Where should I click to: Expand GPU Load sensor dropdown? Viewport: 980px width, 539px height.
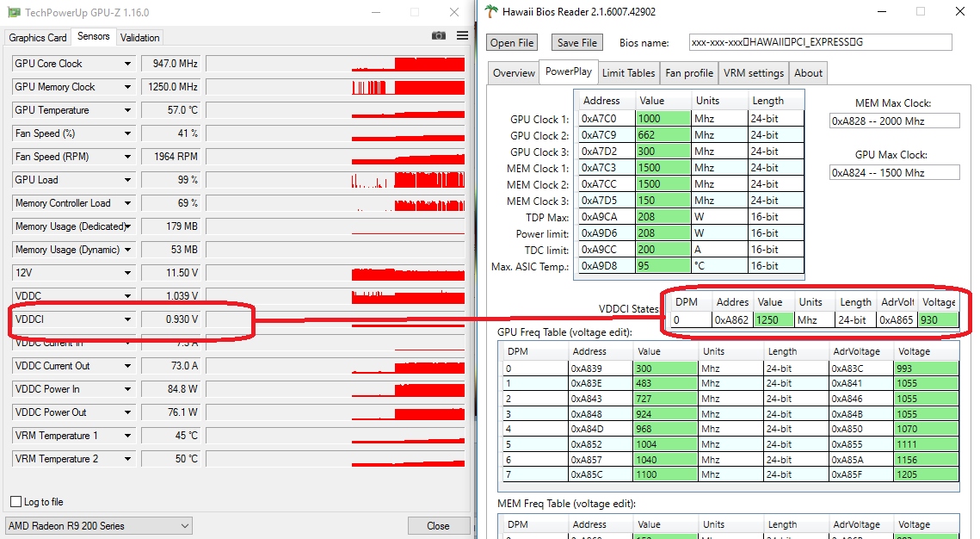pyautogui.click(x=127, y=180)
